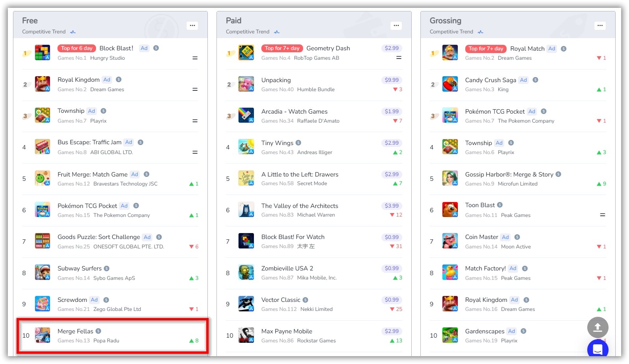629x364 pixels.
Task: Open the Grossing chart options menu
Action: [x=599, y=26]
